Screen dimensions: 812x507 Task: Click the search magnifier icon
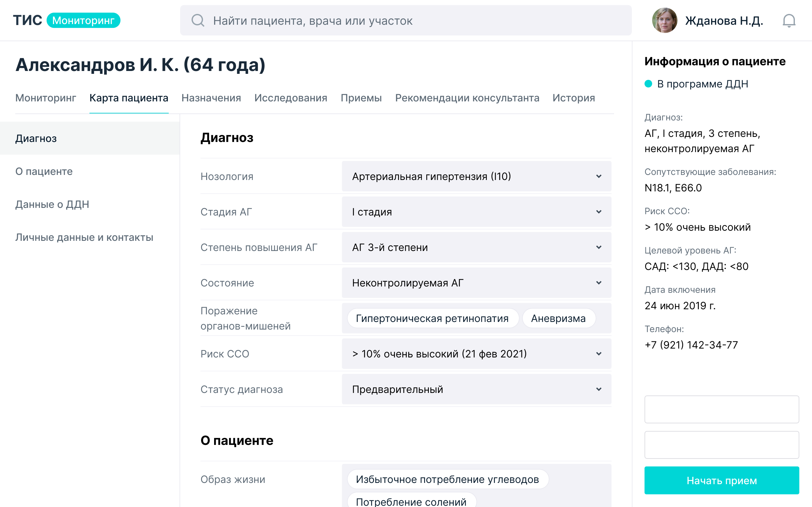pos(198,21)
